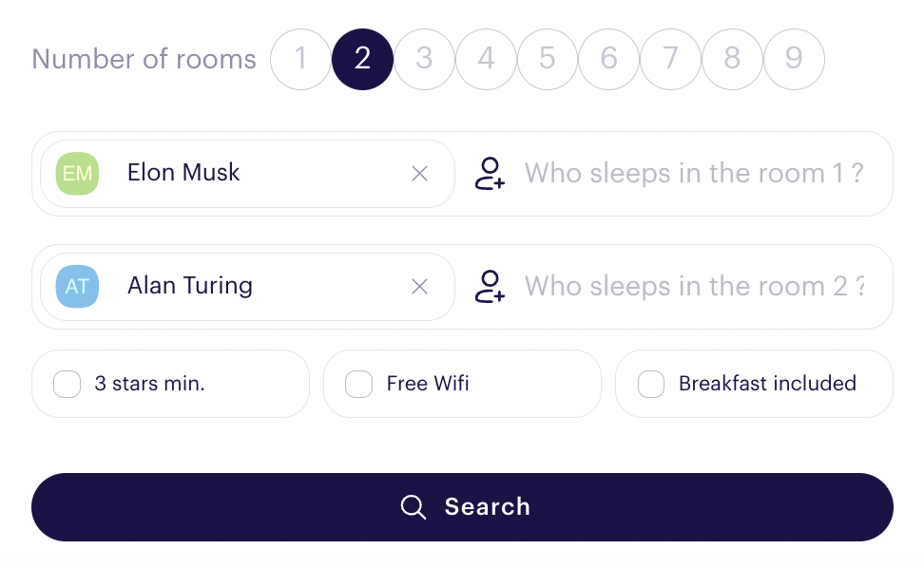Focus the 'Who sleeps in the room 2' field
Screen dimensions: 924x568
click(x=694, y=287)
